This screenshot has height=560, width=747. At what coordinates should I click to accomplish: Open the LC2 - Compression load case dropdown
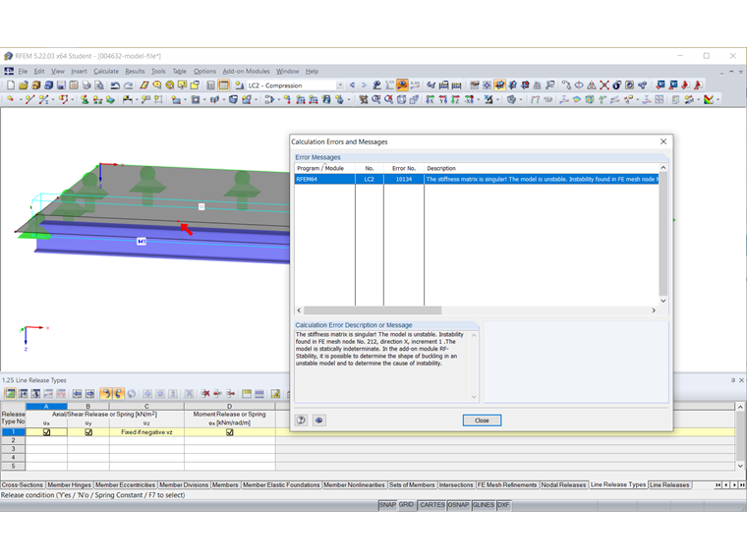tap(340, 85)
